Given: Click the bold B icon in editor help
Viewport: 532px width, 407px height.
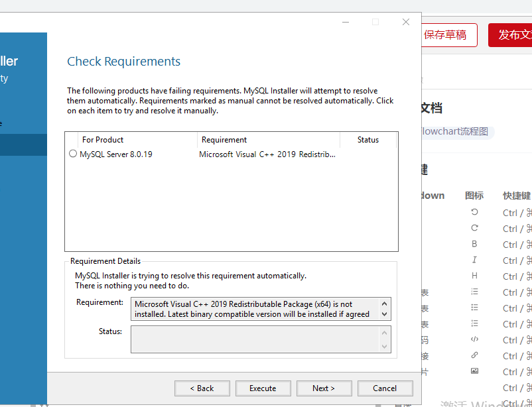Looking at the screenshot, I should pyautogui.click(x=474, y=244).
